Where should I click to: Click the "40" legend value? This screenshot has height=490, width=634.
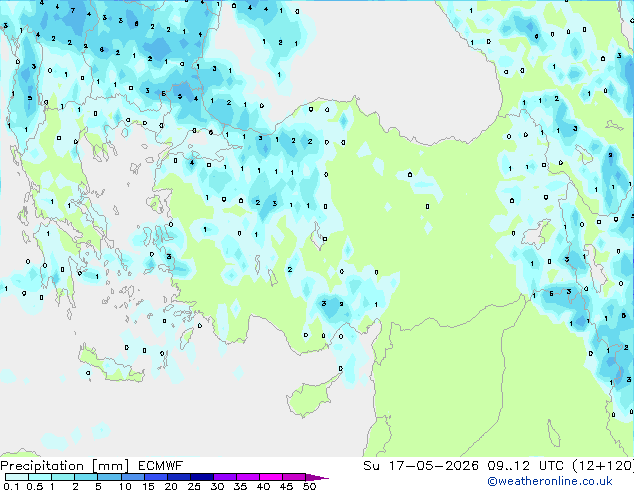point(263,486)
